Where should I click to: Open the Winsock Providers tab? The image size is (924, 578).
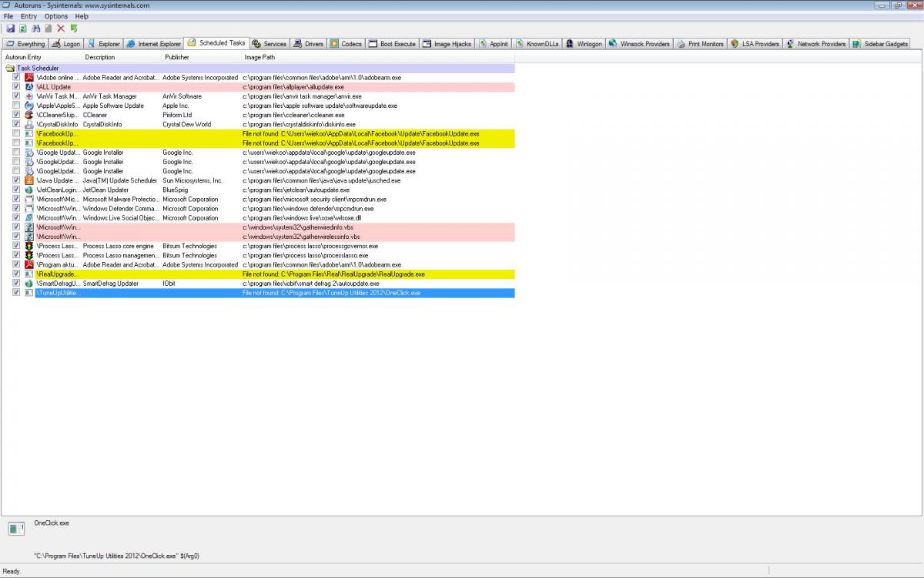click(639, 44)
